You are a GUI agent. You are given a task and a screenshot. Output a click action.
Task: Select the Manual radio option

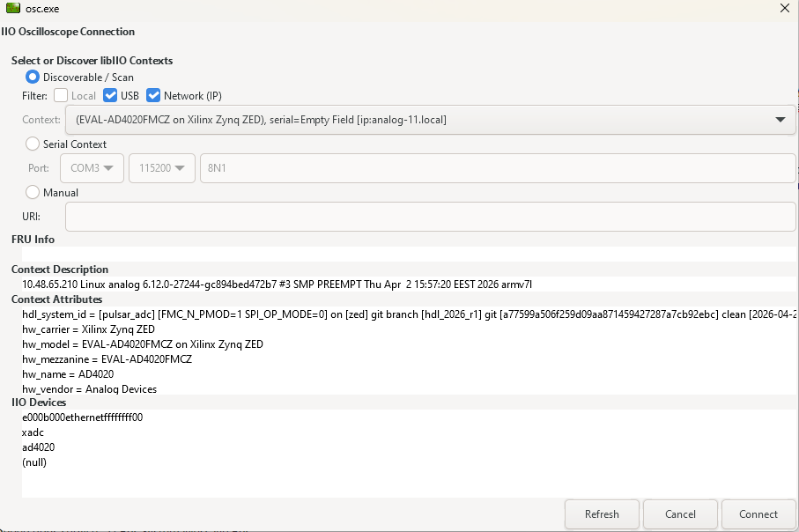point(32,192)
